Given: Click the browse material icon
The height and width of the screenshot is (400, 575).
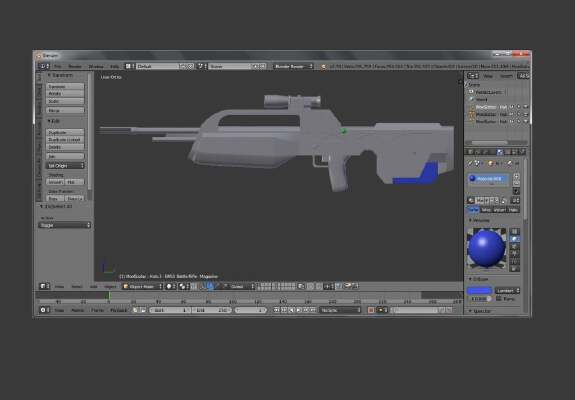Looking at the screenshot, I should coord(471,200).
